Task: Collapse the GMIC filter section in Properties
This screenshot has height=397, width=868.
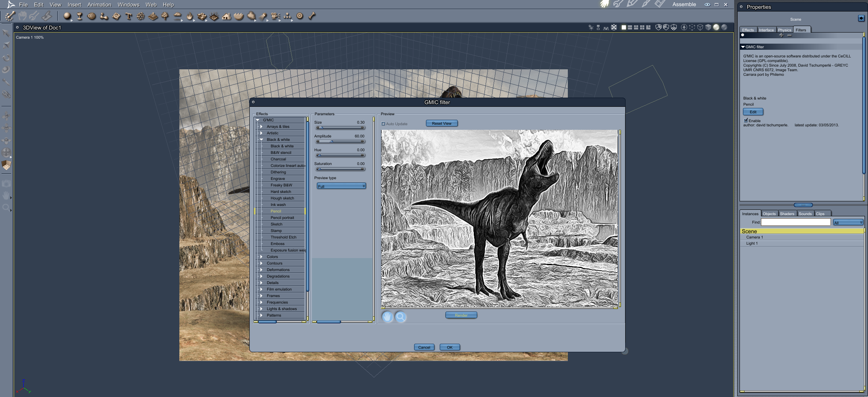Action: (743, 47)
